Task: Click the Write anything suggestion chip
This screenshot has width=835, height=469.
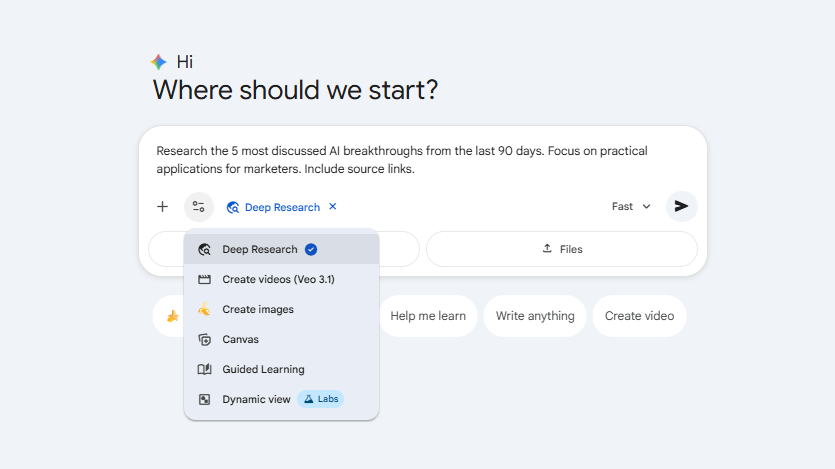Action: tap(535, 316)
